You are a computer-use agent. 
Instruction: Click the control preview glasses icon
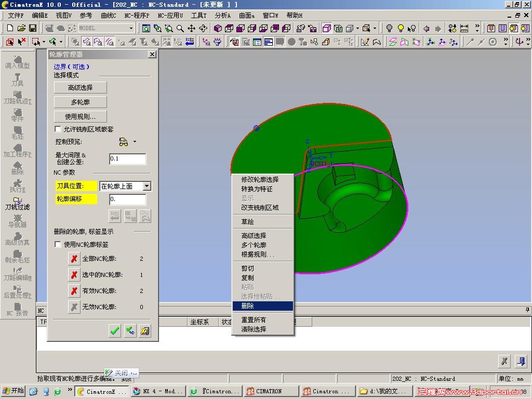tap(124, 142)
